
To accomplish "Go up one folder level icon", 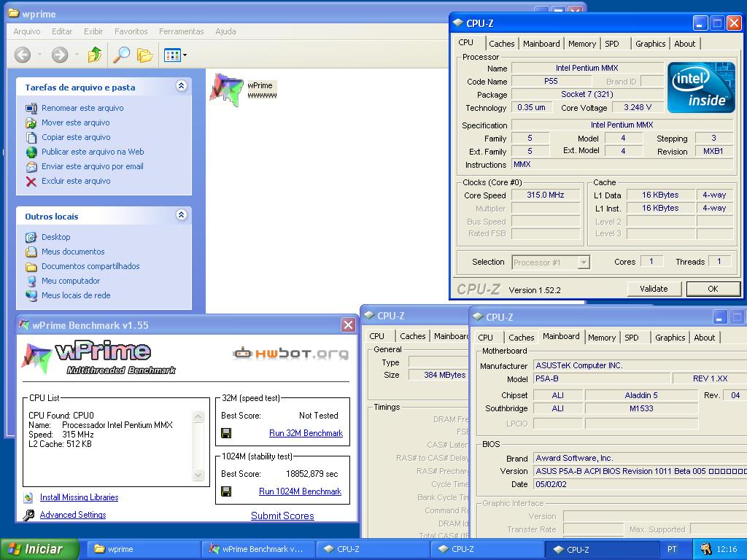I will coord(95,55).
